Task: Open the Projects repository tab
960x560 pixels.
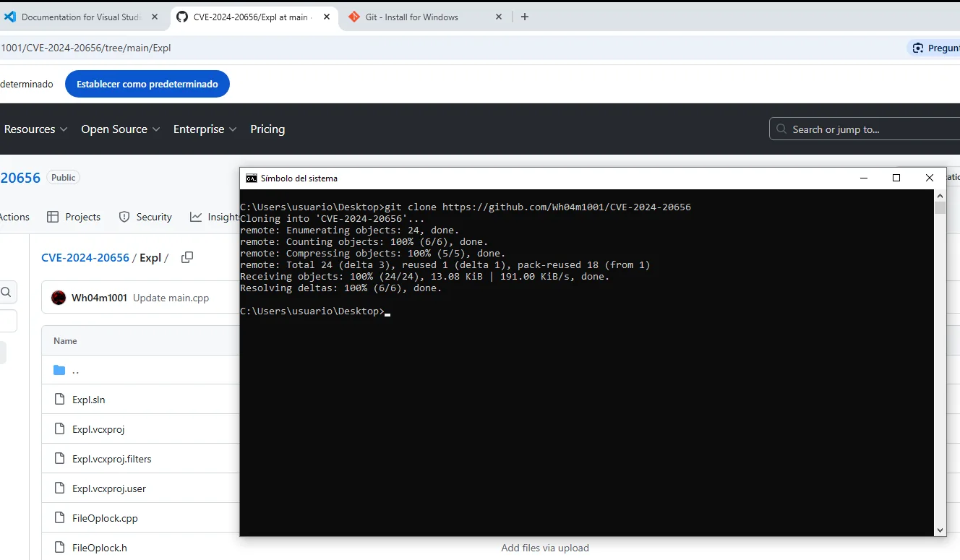Action: [x=73, y=217]
